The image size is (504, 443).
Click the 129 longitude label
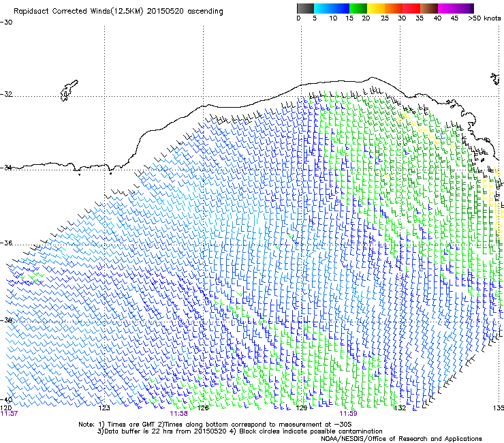302,408
